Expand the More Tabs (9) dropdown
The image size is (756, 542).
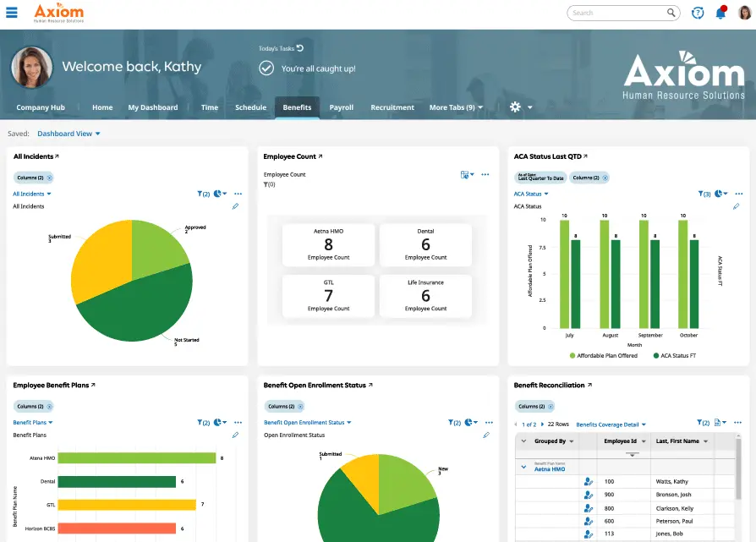pyautogui.click(x=456, y=107)
